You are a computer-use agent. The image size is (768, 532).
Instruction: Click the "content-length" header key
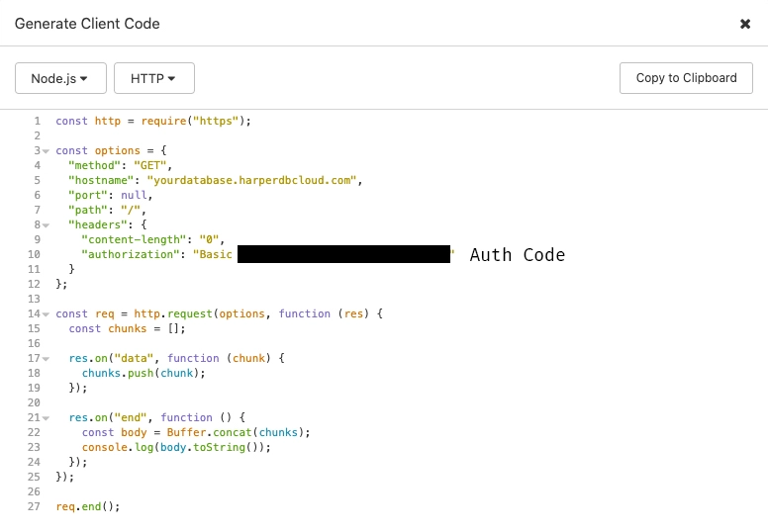pyautogui.click(x=134, y=239)
